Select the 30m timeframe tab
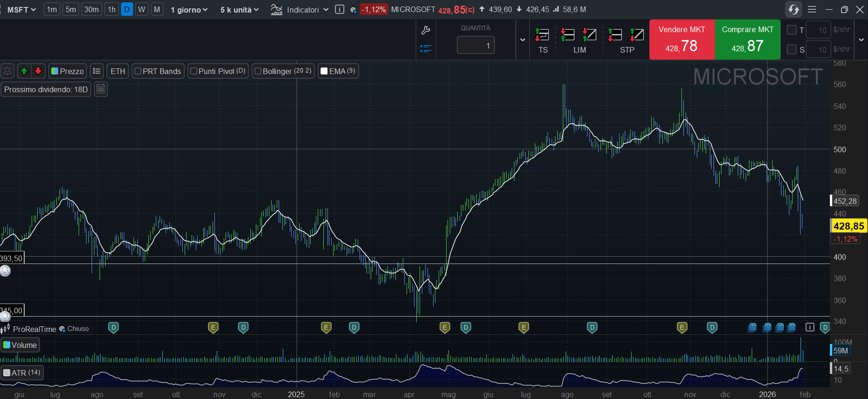The width and height of the screenshot is (868, 399). (91, 9)
